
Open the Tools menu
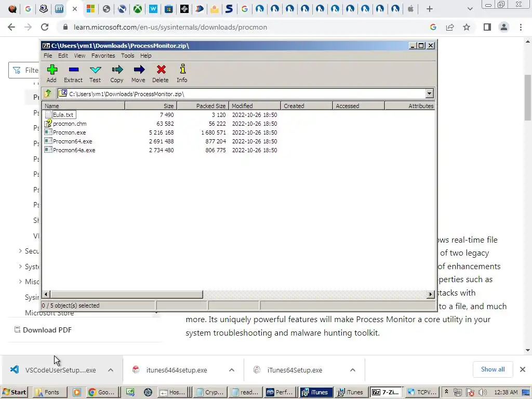(x=128, y=56)
